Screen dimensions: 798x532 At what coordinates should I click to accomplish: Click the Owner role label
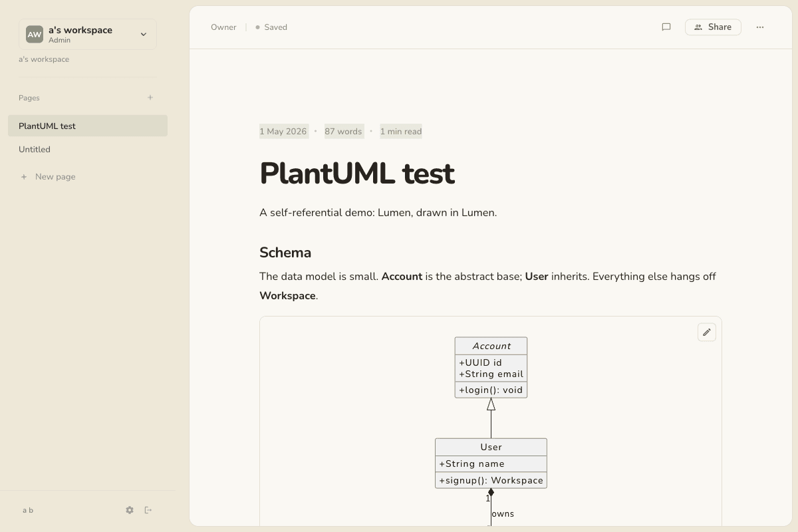tap(223, 27)
